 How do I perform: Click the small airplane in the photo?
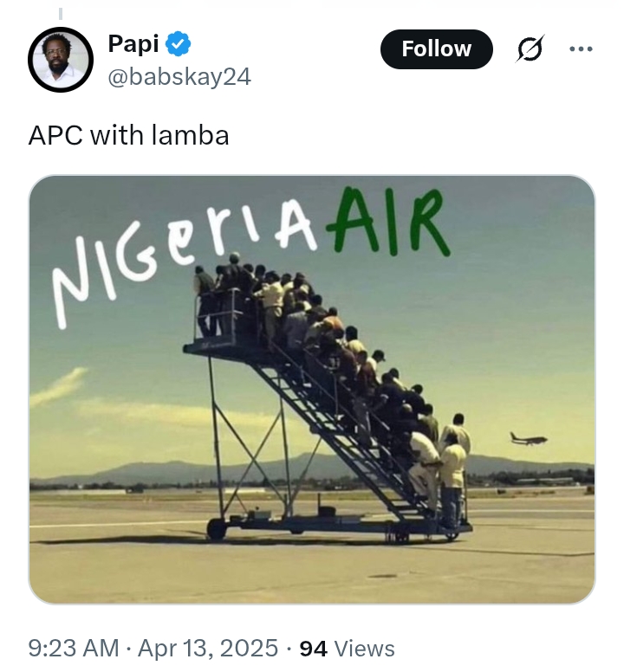pyautogui.click(x=528, y=439)
